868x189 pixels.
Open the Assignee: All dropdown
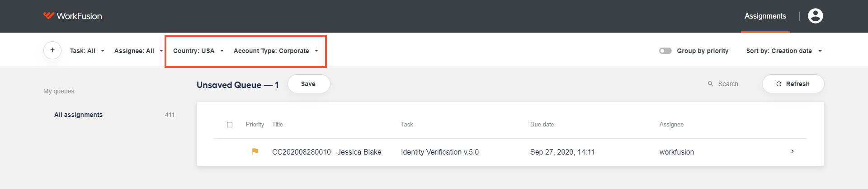click(x=138, y=51)
